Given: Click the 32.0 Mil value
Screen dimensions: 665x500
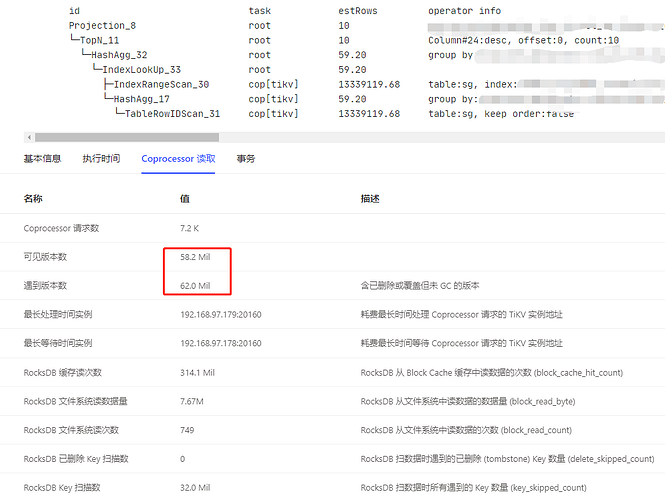Looking at the screenshot, I should (x=195, y=488).
